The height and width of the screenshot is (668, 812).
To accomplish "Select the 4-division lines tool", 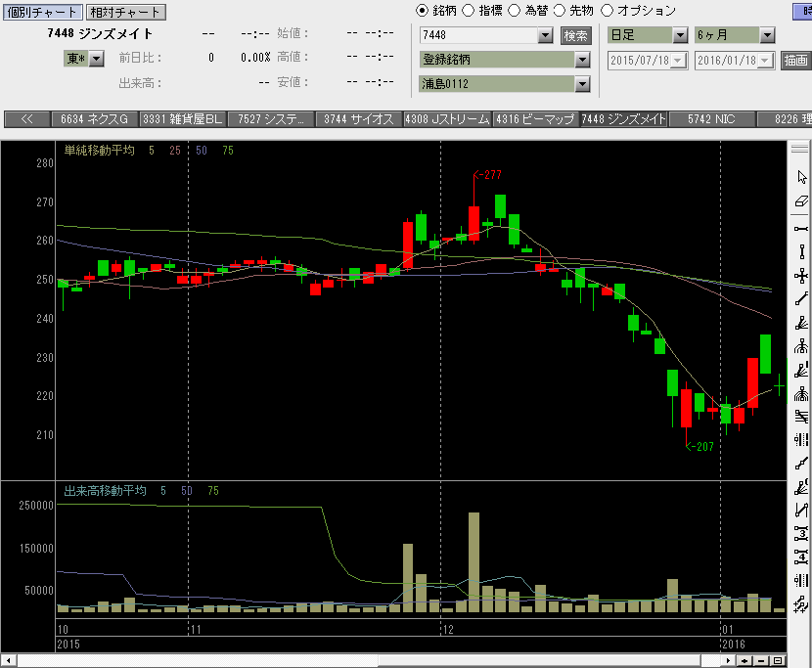I will pyautogui.click(x=801, y=557).
